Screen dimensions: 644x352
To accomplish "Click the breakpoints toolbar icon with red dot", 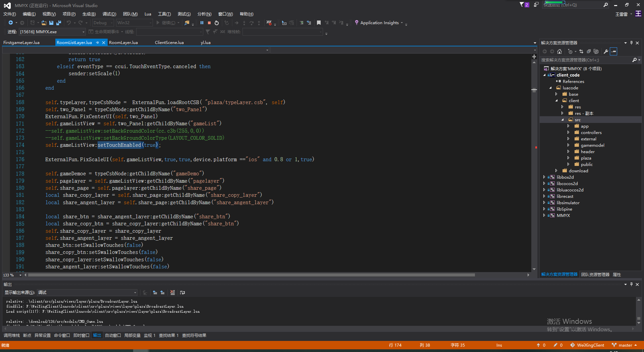I will tap(269, 23).
